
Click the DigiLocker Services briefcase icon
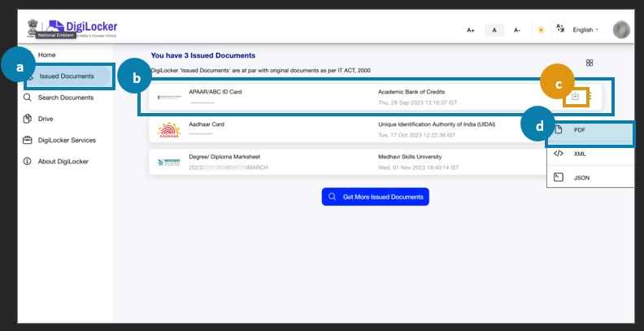pyautogui.click(x=27, y=140)
